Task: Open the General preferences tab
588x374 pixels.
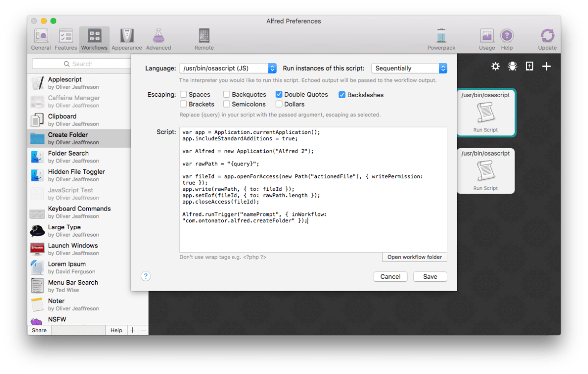Action: click(x=41, y=39)
